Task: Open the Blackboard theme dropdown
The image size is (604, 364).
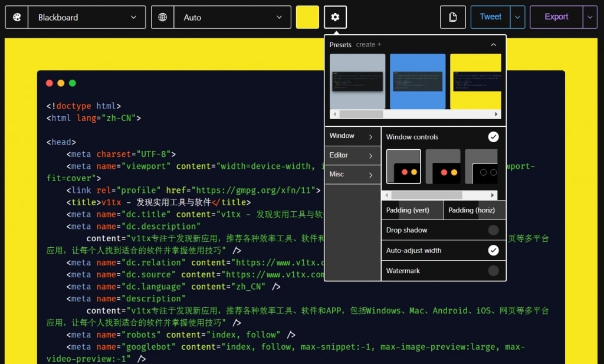Action: (x=87, y=17)
